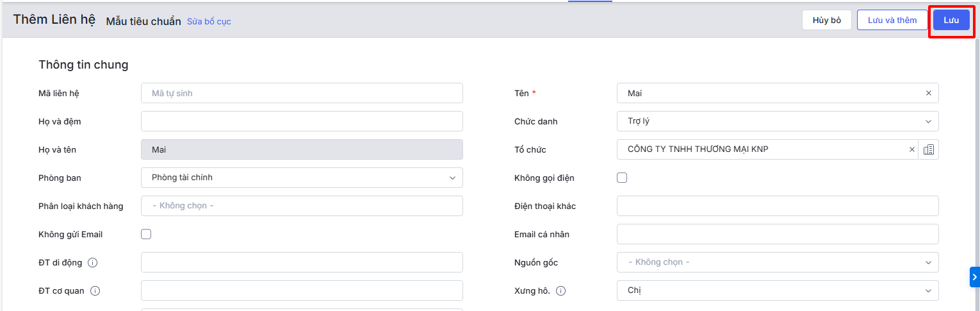Focus the Họ và đệm input field
The height and width of the screenshot is (311, 980).
pyautogui.click(x=302, y=121)
